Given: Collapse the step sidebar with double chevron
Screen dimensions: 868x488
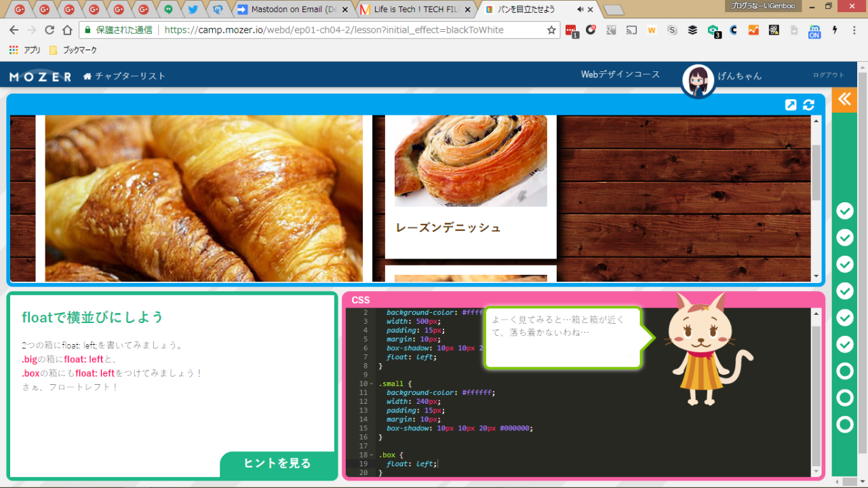Looking at the screenshot, I should [844, 100].
